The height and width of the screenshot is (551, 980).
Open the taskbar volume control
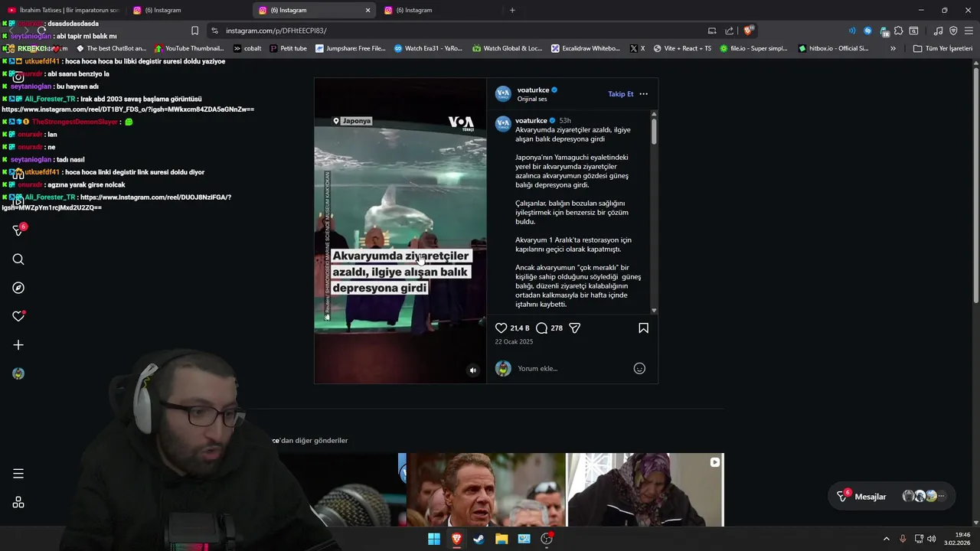tap(932, 539)
